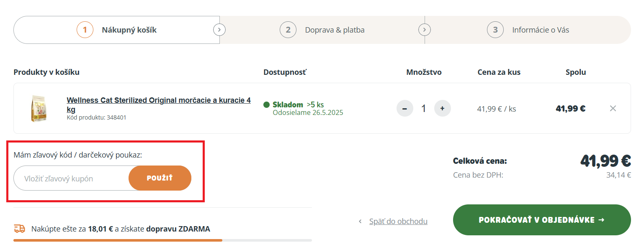Expand the chevron between cart and shipping steps
This screenshot has height=242, width=644.
219,30
